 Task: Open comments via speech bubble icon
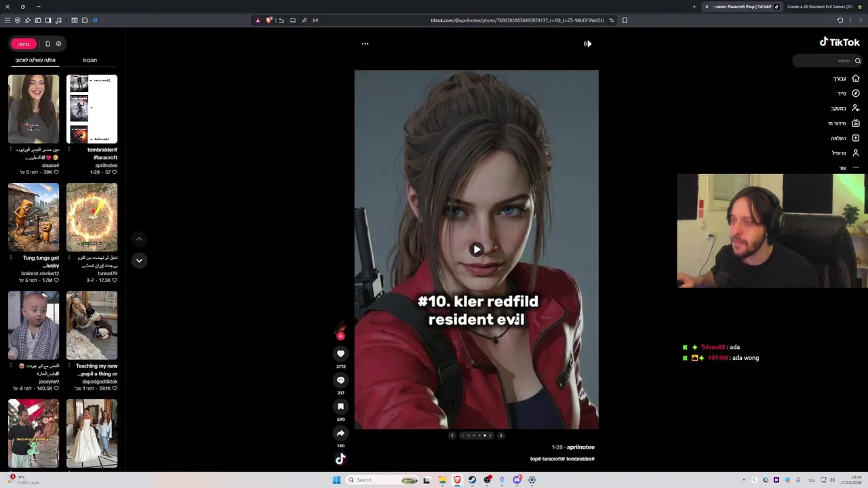point(340,380)
